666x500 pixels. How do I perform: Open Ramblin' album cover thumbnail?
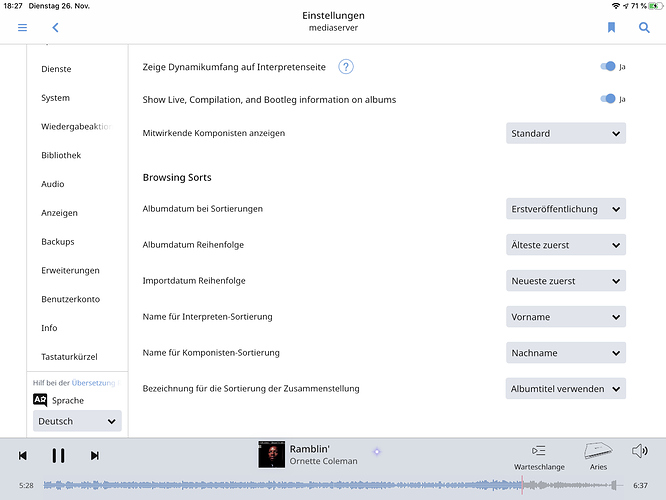tap(271, 455)
